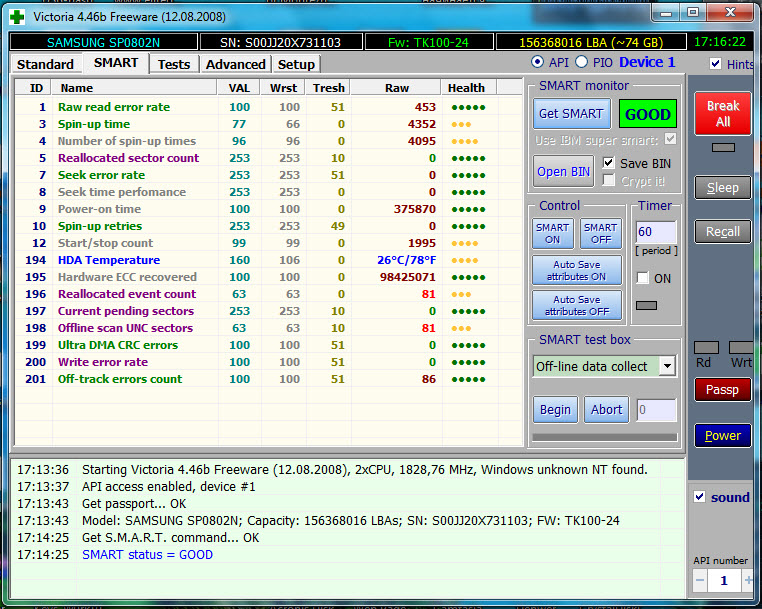Click the Wrt indicator box
The height and width of the screenshot is (609, 762).
pyautogui.click(x=741, y=347)
